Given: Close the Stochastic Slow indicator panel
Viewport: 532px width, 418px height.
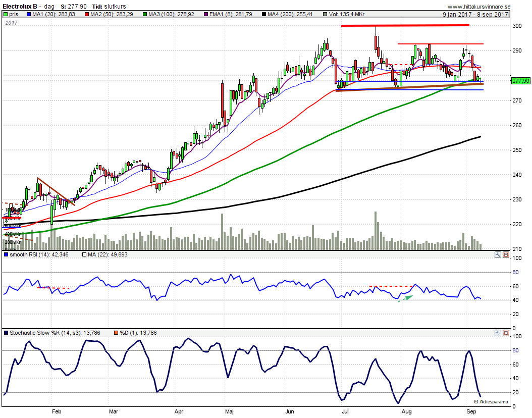Looking at the screenshot, I should pos(506,333).
